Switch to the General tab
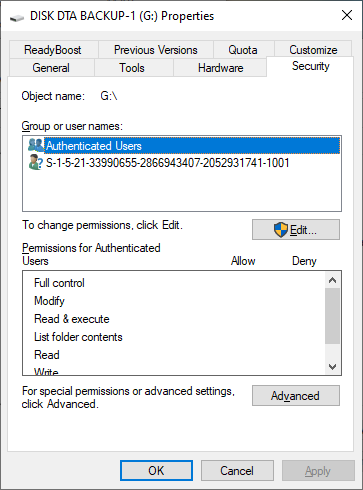 click(51, 68)
